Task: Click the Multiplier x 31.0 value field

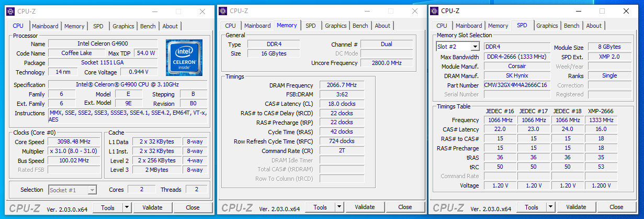Action: click(x=74, y=151)
